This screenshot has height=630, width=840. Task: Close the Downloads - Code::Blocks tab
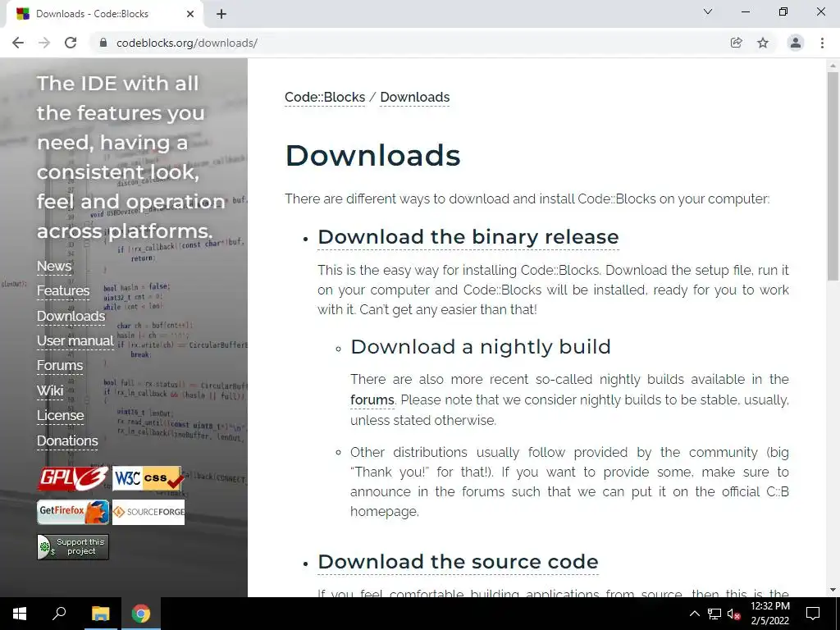[190, 14]
